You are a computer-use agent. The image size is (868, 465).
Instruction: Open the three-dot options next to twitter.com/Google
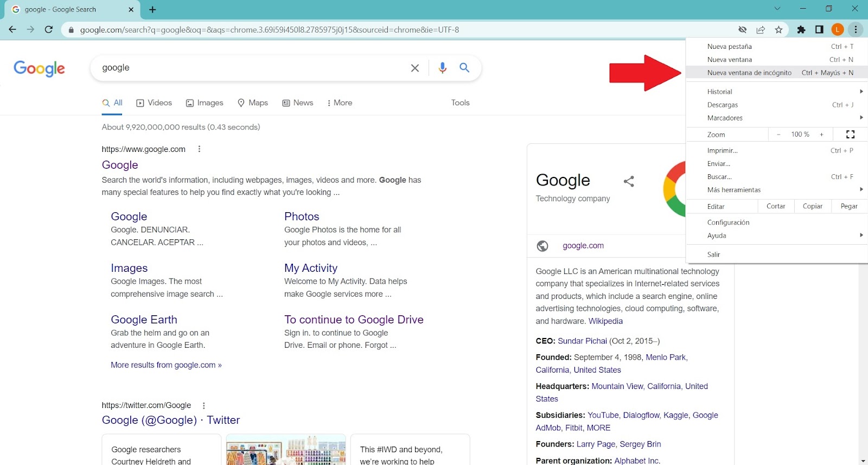pos(204,405)
